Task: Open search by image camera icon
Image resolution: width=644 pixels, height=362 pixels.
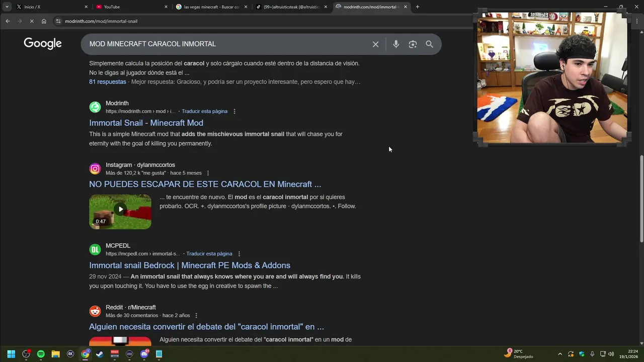Action: pos(413,44)
